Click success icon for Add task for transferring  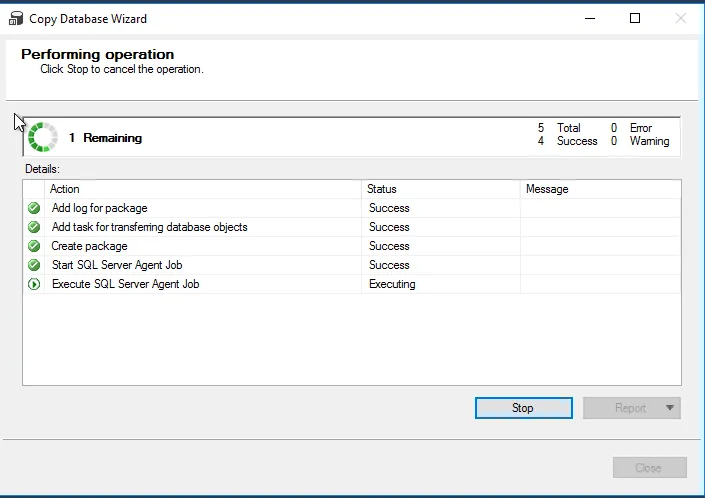click(x=34, y=227)
